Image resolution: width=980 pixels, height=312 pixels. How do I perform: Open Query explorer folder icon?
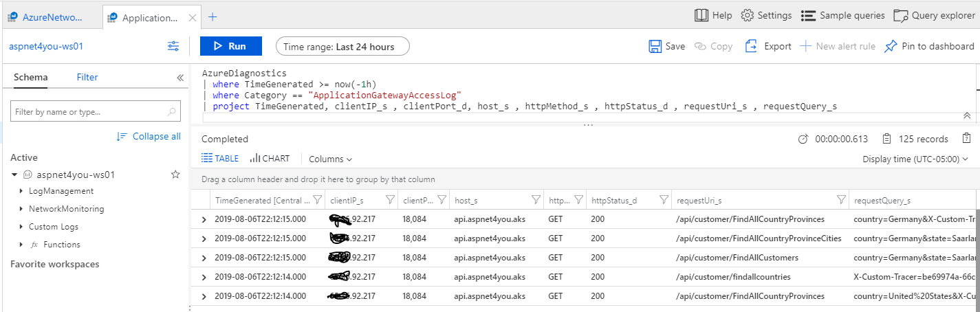[900, 15]
